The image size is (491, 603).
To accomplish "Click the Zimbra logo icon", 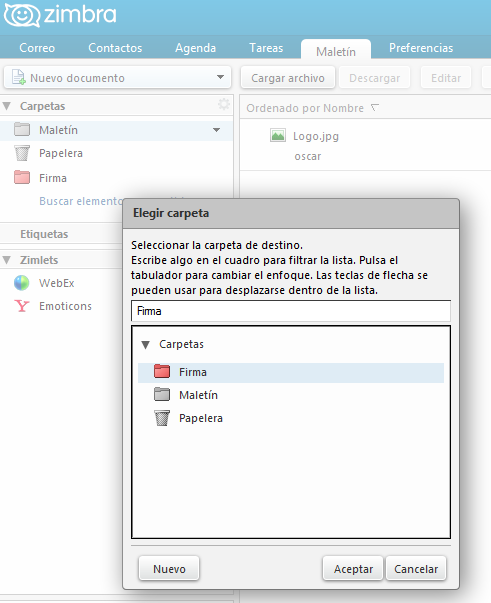I will tap(22, 15).
